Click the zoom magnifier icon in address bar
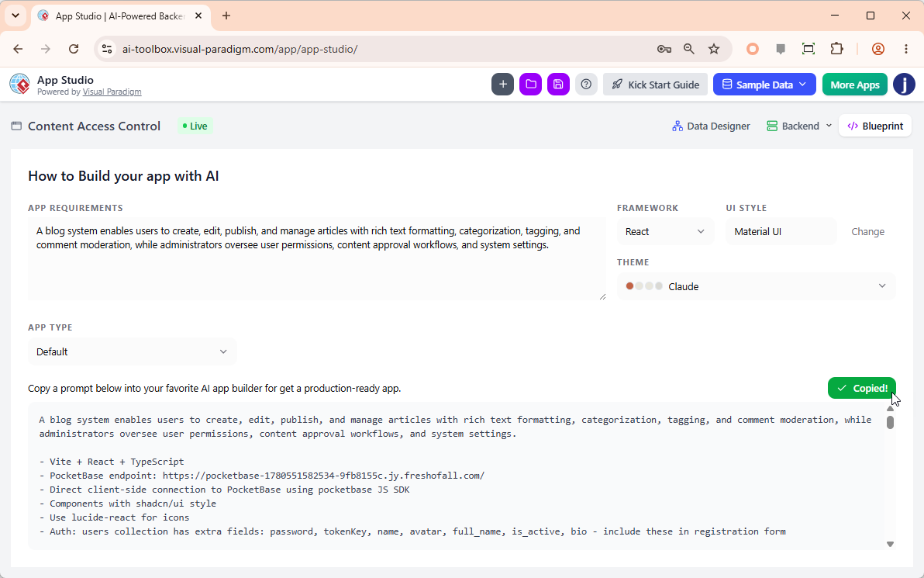 click(x=689, y=49)
